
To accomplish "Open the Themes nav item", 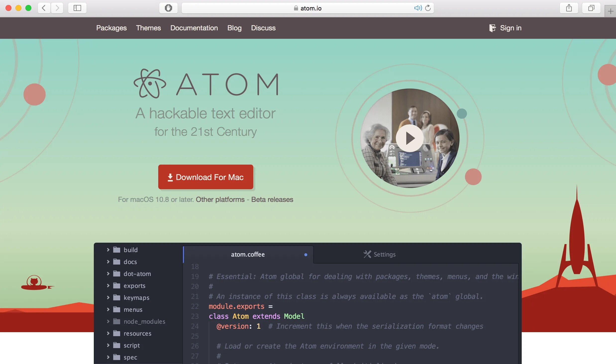I will click(x=148, y=28).
